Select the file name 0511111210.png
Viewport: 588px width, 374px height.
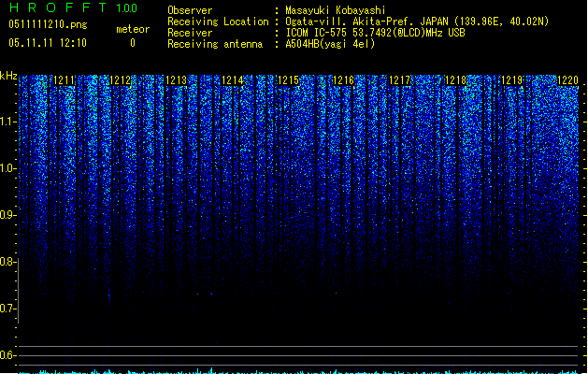(x=48, y=24)
